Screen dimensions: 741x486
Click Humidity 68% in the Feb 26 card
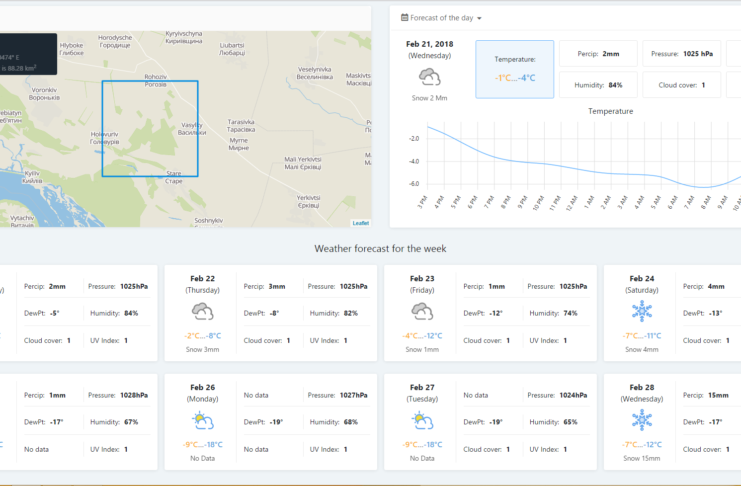[334, 422]
